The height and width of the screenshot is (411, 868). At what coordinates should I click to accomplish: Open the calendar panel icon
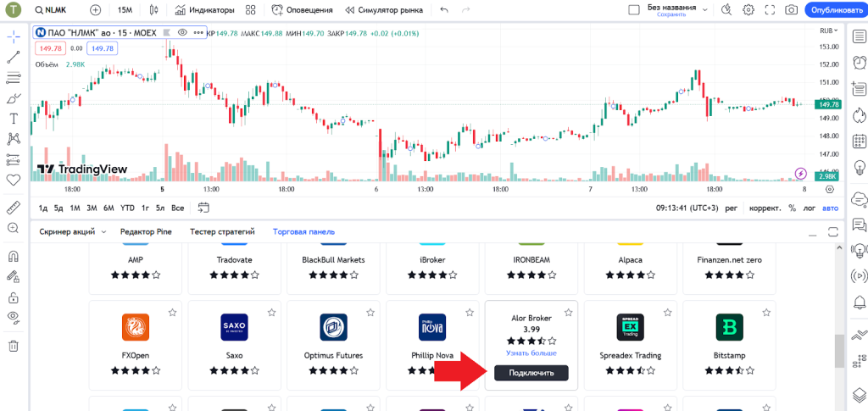click(860, 141)
